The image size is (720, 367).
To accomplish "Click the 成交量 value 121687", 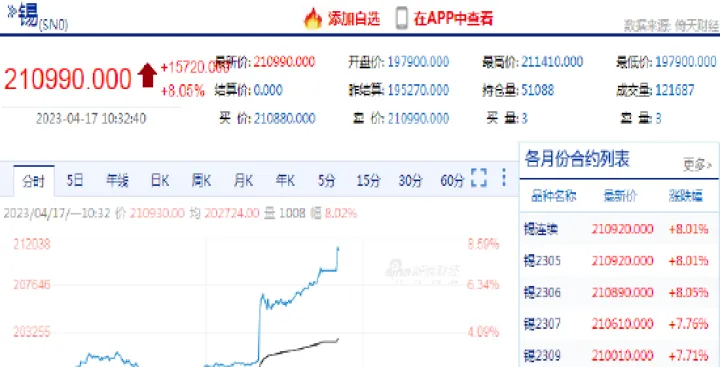I will [675, 90].
